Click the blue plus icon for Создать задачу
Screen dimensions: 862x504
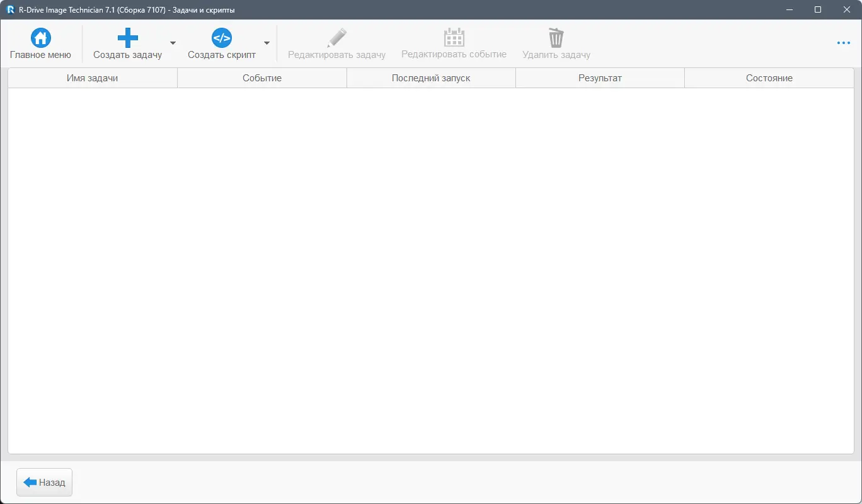point(127,37)
